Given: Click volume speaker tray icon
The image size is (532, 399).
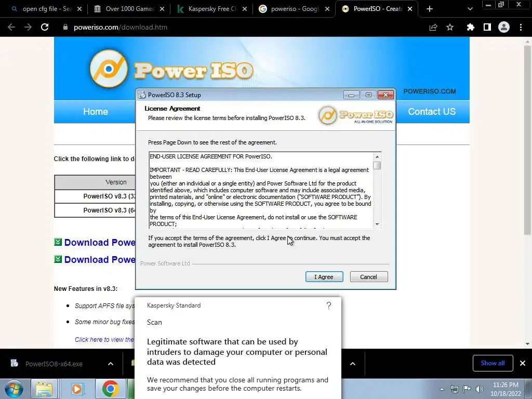Looking at the screenshot, I should [x=480, y=389].
